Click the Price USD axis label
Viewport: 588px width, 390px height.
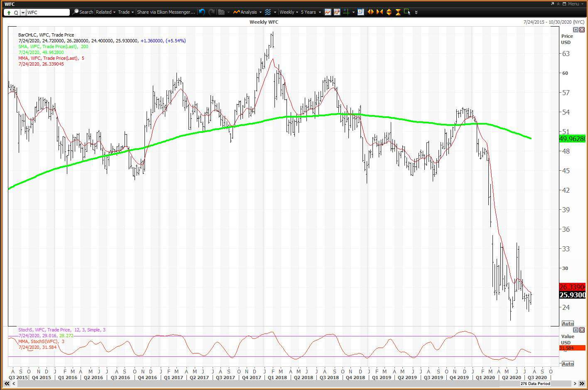tap(567, 39)
